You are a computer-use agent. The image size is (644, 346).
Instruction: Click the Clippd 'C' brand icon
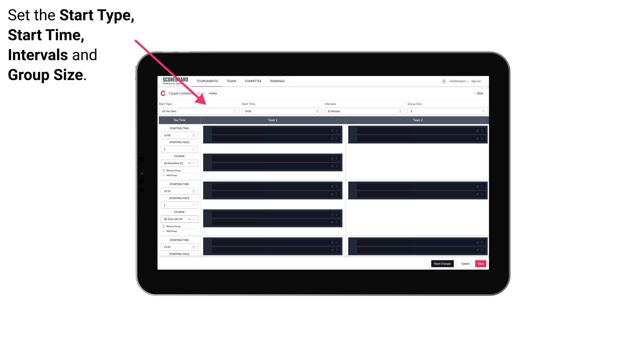click(162, 93)
